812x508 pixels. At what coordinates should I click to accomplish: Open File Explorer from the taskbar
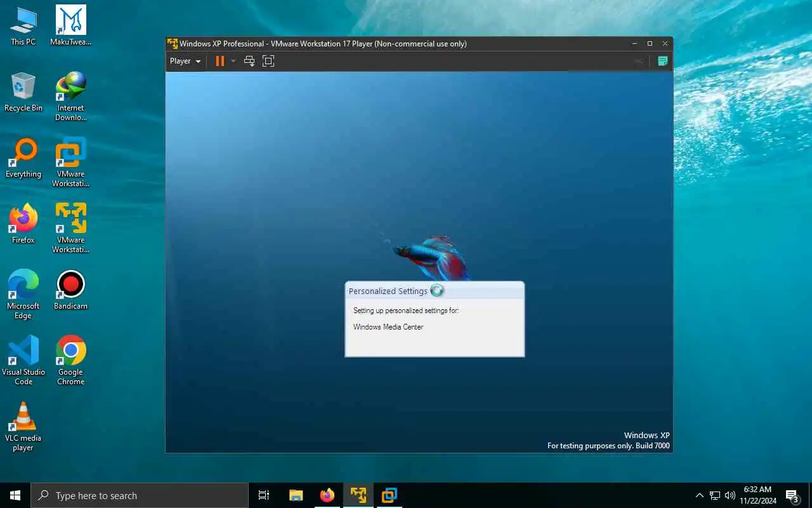[296, 495]
